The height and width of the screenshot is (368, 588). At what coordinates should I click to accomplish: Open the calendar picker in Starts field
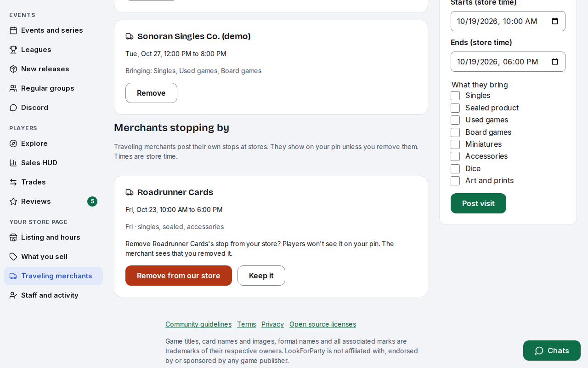click(555, 21)
